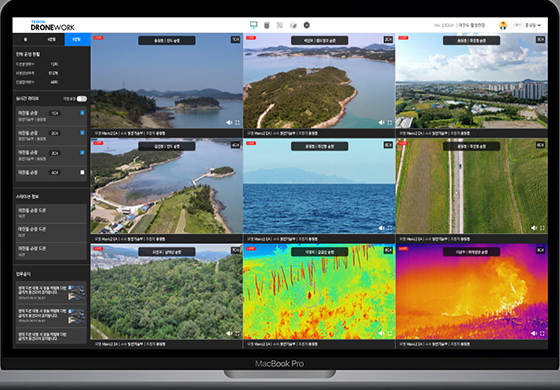Click the database cylinder icon in top toolbar
This screenshot has width=560, height=390.
pyautogui.click(x=266, y=25)
